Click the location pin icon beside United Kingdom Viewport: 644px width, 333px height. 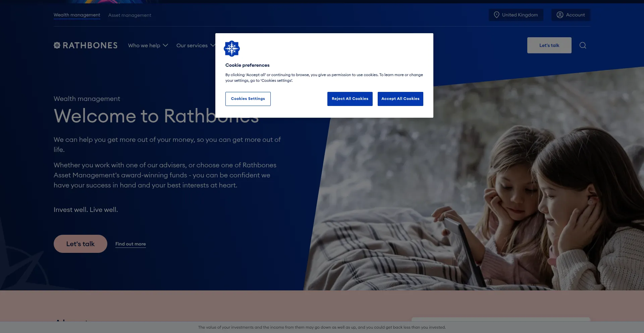[x=496, y=15]
